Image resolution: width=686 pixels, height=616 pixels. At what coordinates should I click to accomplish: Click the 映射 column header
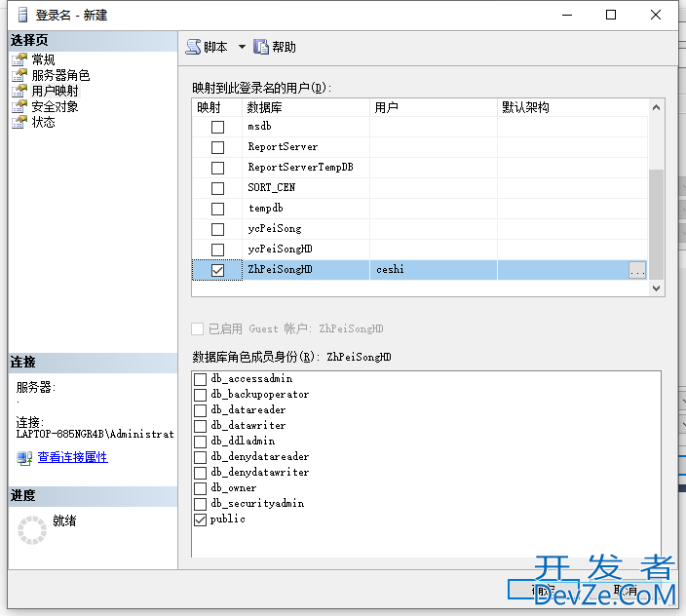(x=217, y=107)
